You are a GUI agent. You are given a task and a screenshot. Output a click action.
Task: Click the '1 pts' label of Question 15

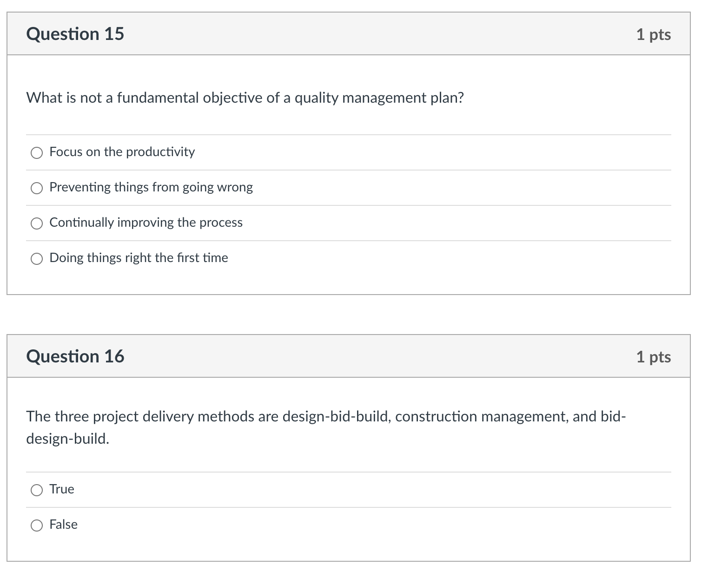[x=654, y=34]
